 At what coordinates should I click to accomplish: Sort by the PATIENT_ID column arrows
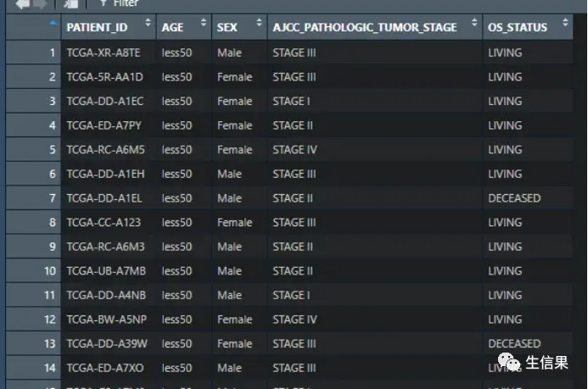pos(149,26)
